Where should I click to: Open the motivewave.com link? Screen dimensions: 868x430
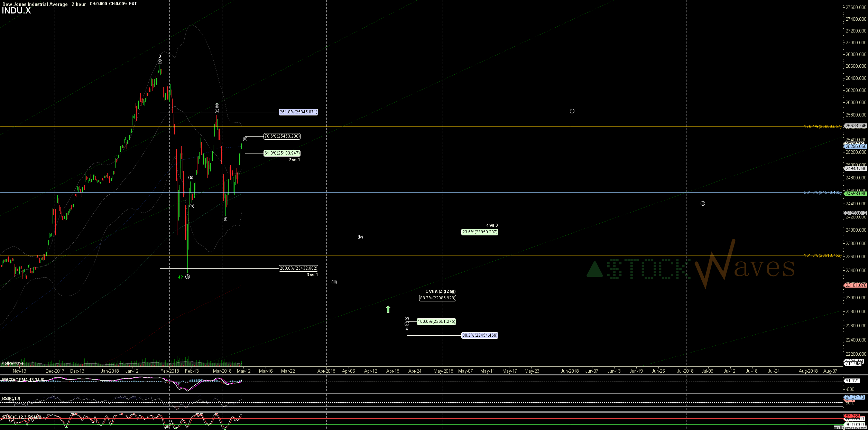coord(850,428)
